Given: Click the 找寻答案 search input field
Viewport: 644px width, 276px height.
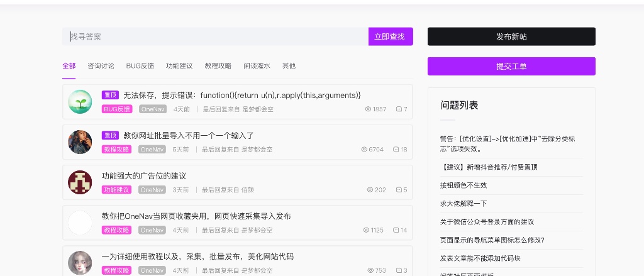Looking at the screenshot, I should (215, 36).
